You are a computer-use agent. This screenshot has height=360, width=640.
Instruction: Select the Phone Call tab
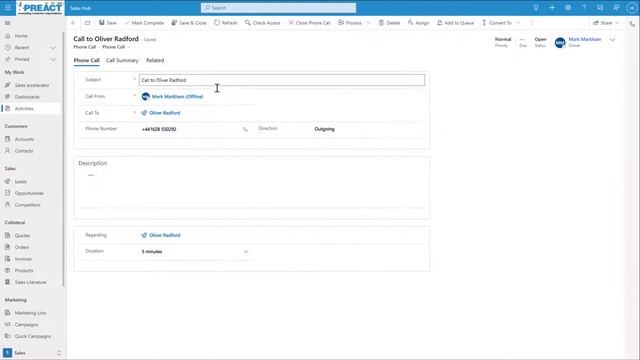point(87,60)
